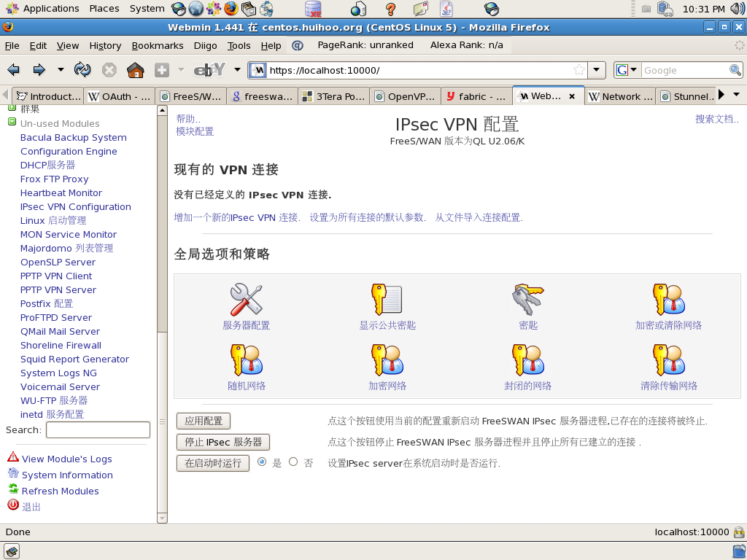
Task: Reload the page with the refresh icon
Action: click(x=82, y=70)
